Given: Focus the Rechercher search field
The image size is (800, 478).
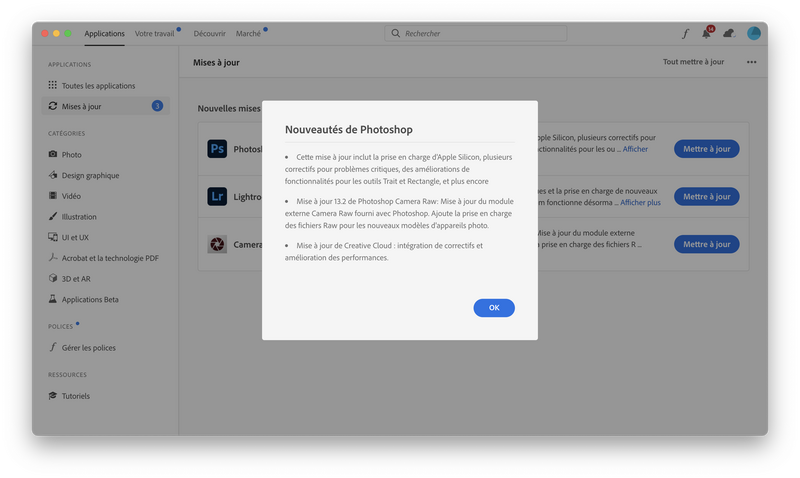Looking at the screenshot, I should point(476,33).
